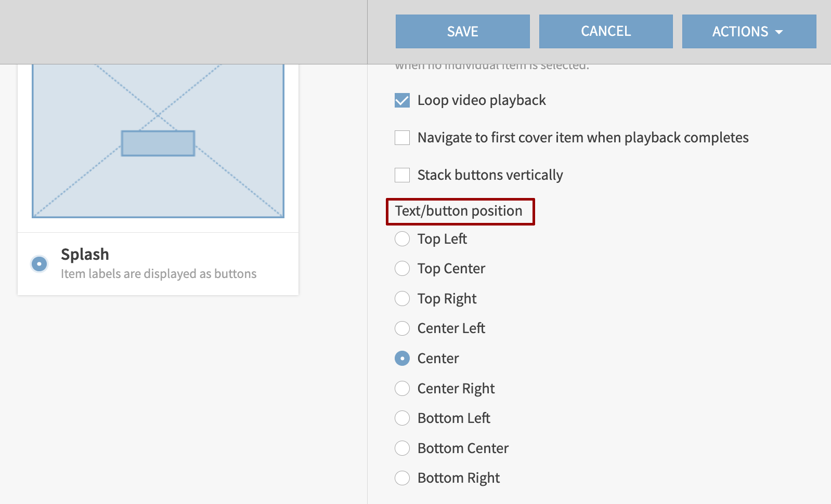Select the Splash layout radio button
831x504 pixels.
click(x=39, y=264)
